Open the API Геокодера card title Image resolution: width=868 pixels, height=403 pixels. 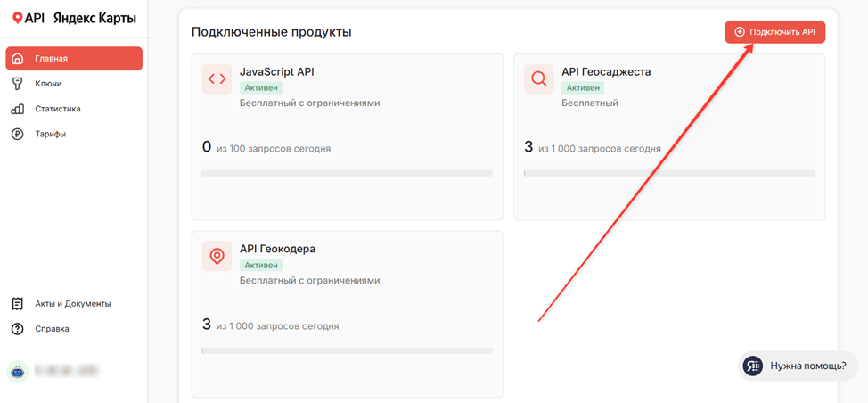pyautogui.click(x=277, y=249)
